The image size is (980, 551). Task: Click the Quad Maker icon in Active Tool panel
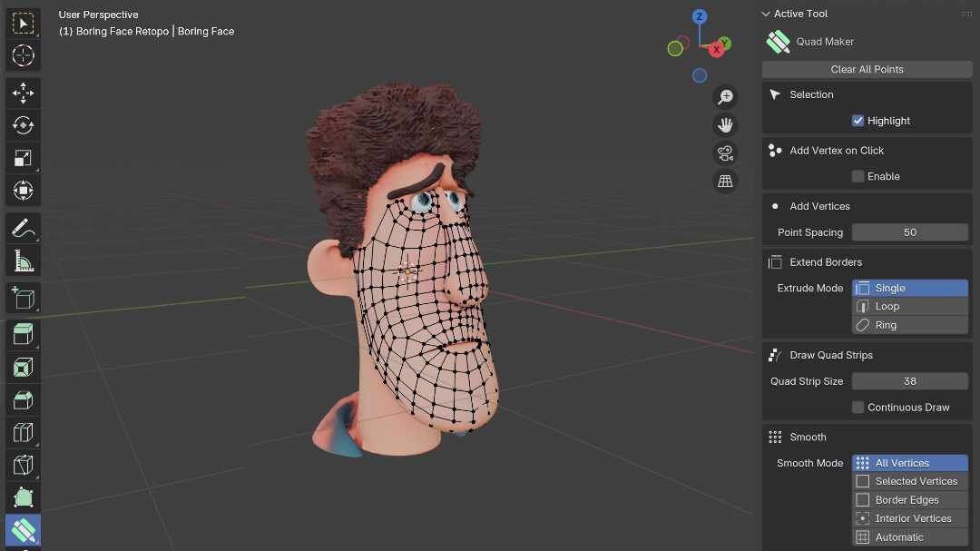pos(779,42)
